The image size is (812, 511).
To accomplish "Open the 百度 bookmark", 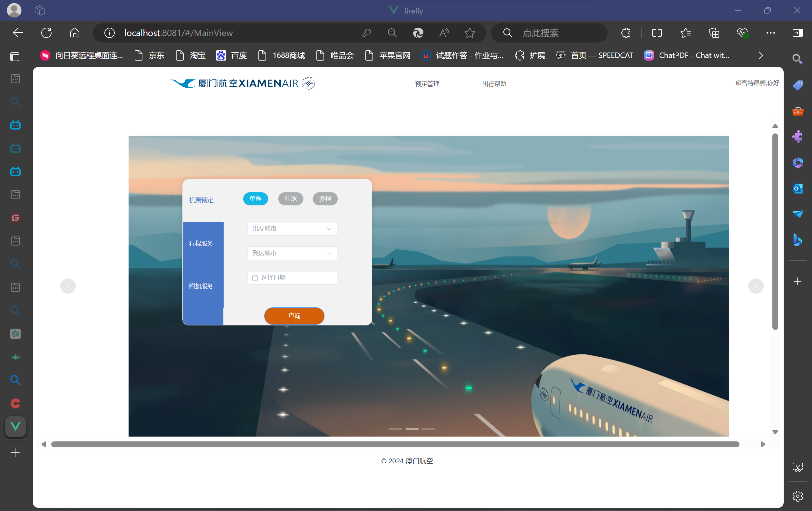I will [232, 55].
